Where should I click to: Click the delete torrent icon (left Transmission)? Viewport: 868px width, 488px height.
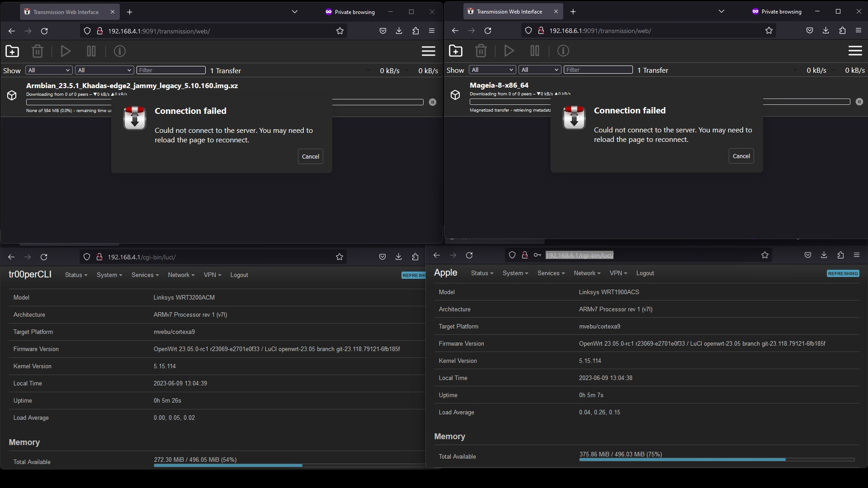click(x=38, y=51)
